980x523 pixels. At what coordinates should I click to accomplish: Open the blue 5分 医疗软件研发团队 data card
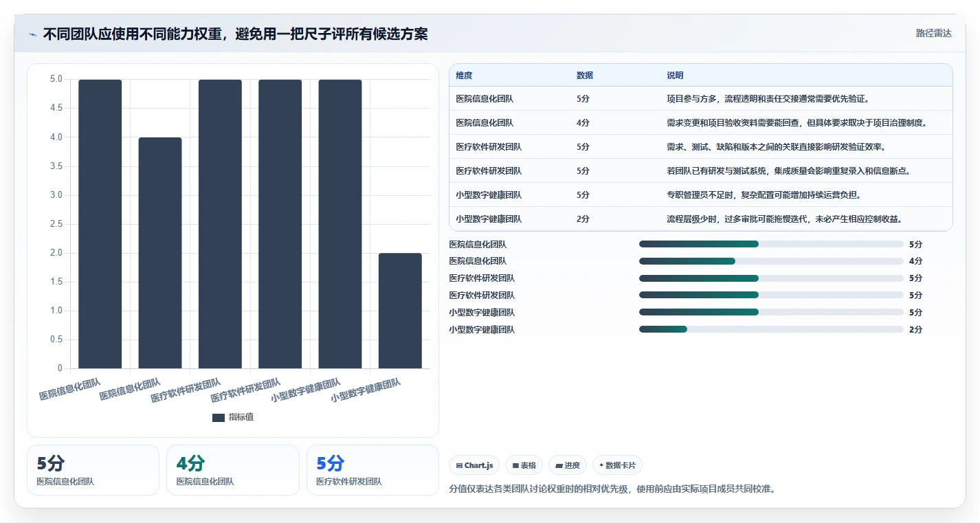tap(372, 470)
